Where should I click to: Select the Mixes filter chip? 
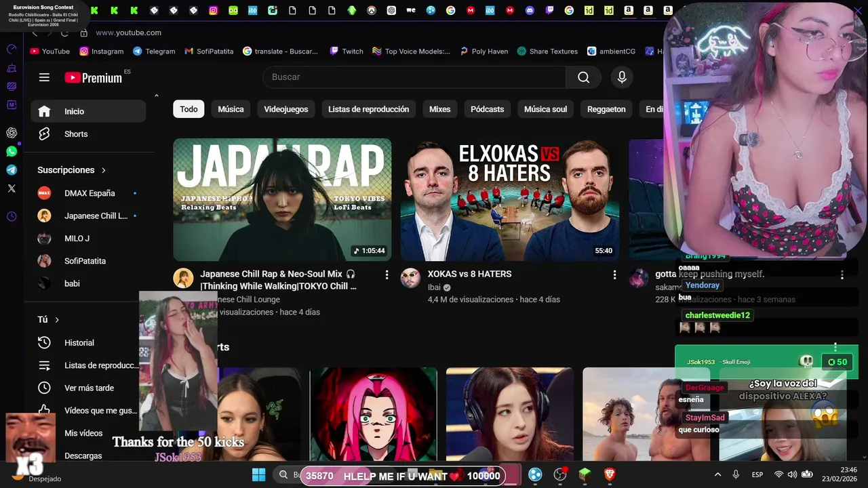point(439,109)
